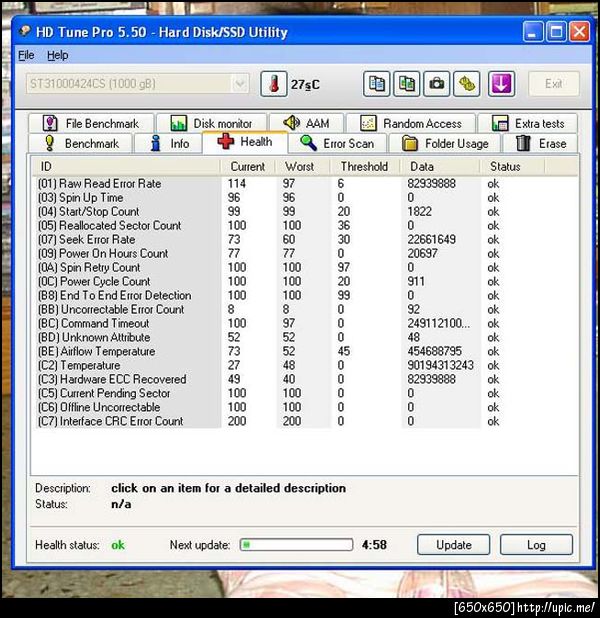Click the Random Access scatter icon
Viewport: 600px width, 618px height.
368,123
